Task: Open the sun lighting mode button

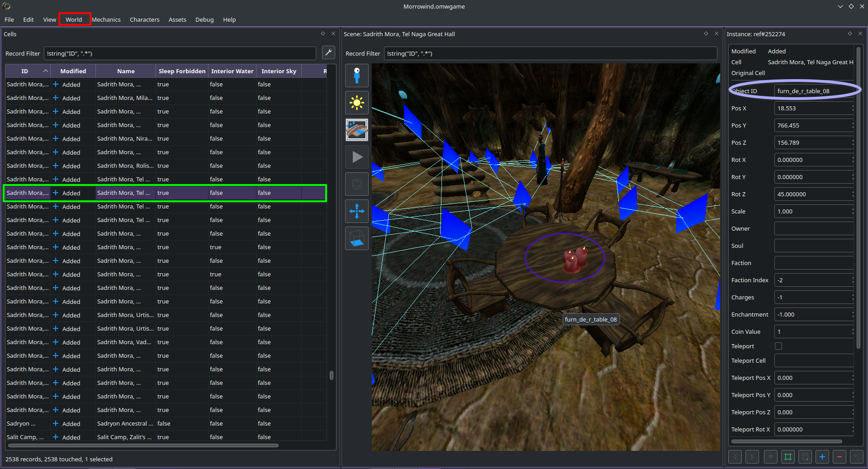Action: 357,103
